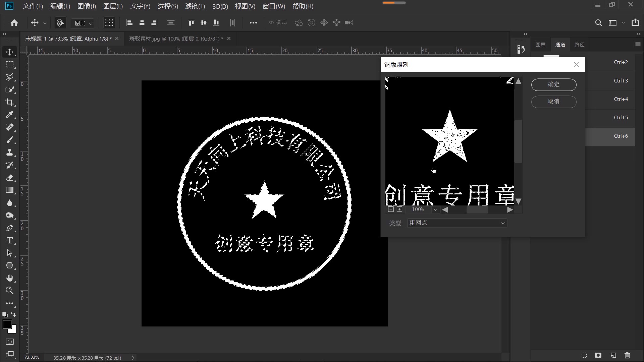Cancel the 铜版雕刻 dialog with 取消
Screen dimensions: 644x362
click(553, 102)
